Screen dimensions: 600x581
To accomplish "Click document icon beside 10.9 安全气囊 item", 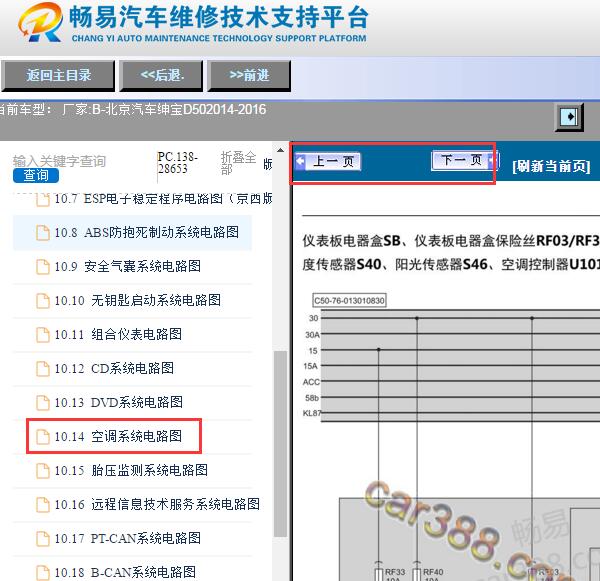I will tap(42, 266).
